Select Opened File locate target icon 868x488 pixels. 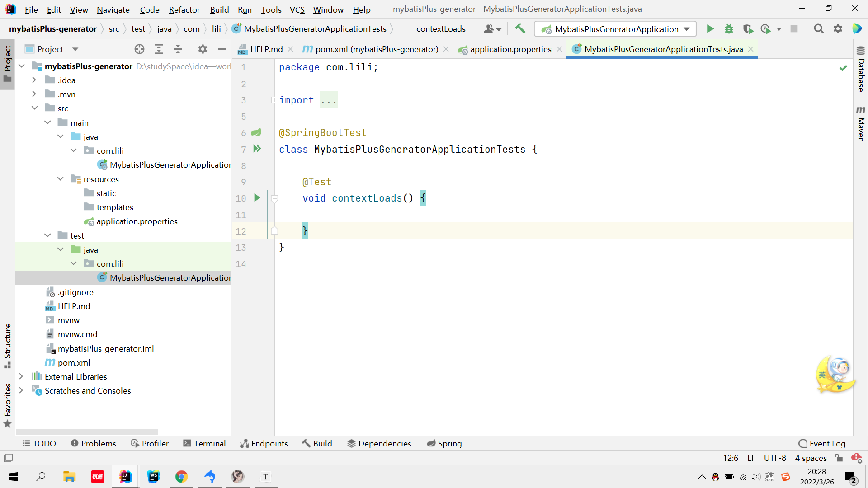(139, 49)
